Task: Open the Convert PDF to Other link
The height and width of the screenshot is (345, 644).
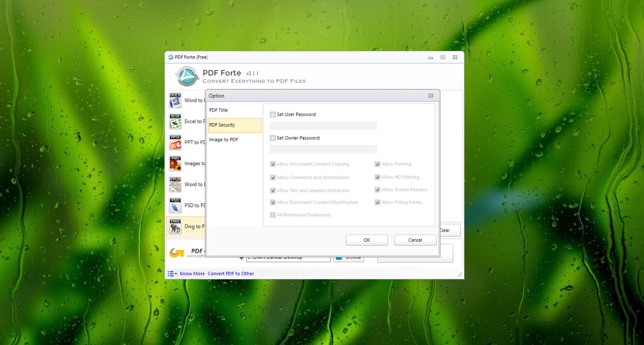Action: click(x=231, y=274)
